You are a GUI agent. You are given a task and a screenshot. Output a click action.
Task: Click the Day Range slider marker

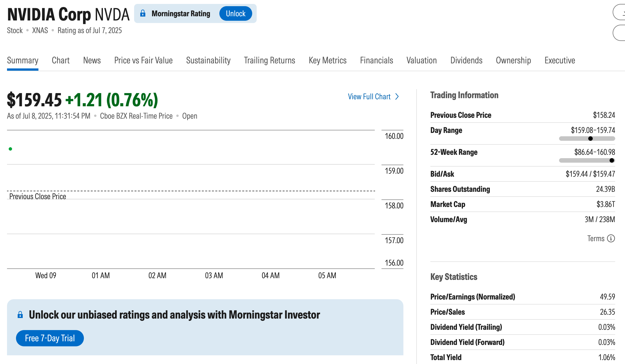[x=590, y=139]
